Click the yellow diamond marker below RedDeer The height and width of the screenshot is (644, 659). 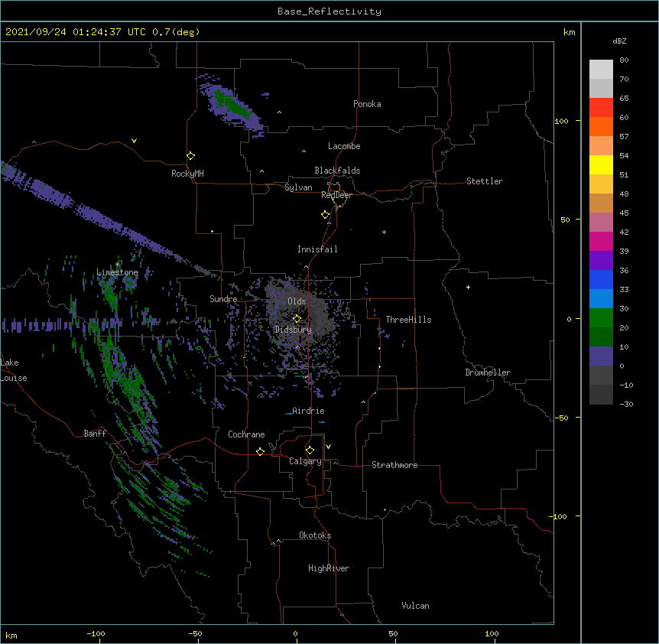(326, 215)
